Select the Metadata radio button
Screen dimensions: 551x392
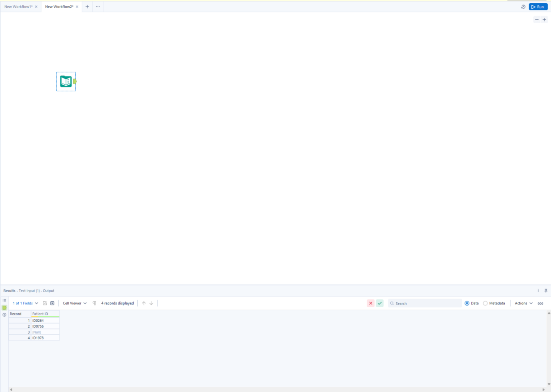pyautogui.click(x=485, y=303)
